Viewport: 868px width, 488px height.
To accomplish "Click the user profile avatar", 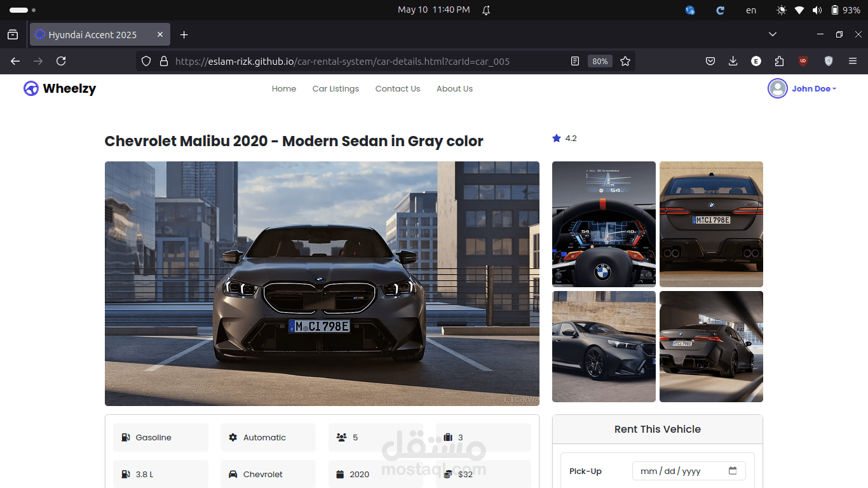I will click(778, 88).
